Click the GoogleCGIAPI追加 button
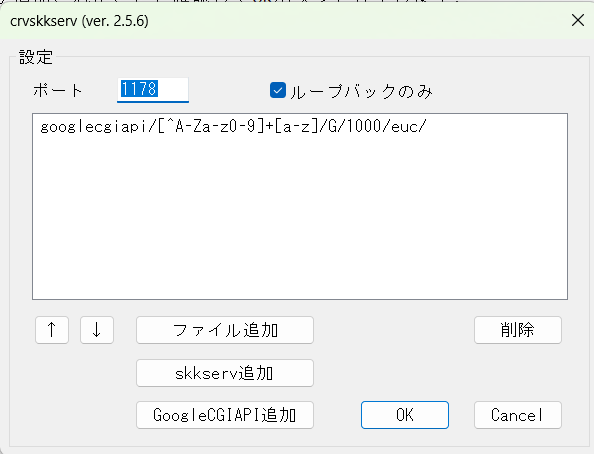 (225, 415)
